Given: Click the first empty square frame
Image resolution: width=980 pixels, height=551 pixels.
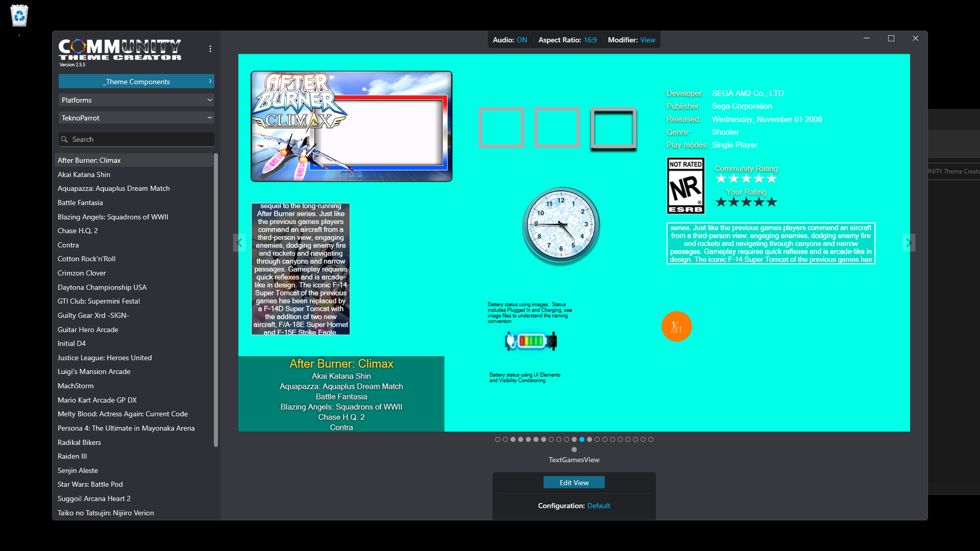Looking at the screenshot, I should coord(501,128).
